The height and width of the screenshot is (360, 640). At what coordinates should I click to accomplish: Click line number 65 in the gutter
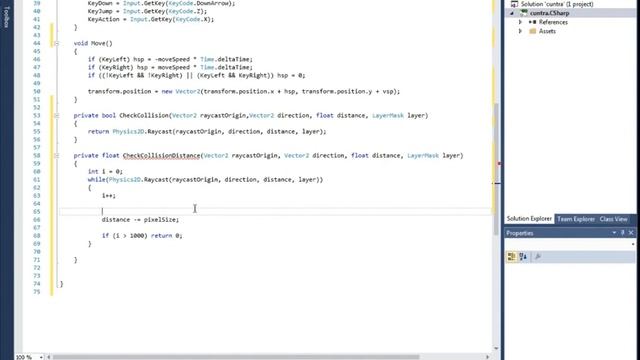(x=37, y=211)
